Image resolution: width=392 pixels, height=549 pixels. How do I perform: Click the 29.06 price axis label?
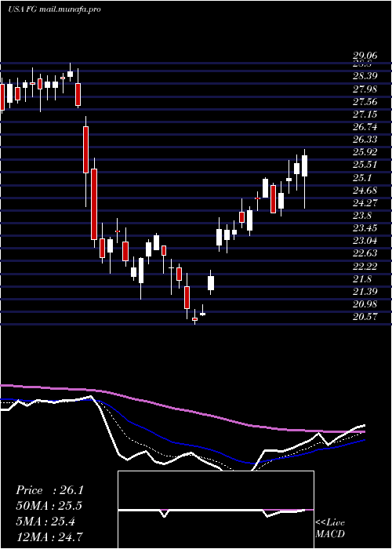point(365,56)
